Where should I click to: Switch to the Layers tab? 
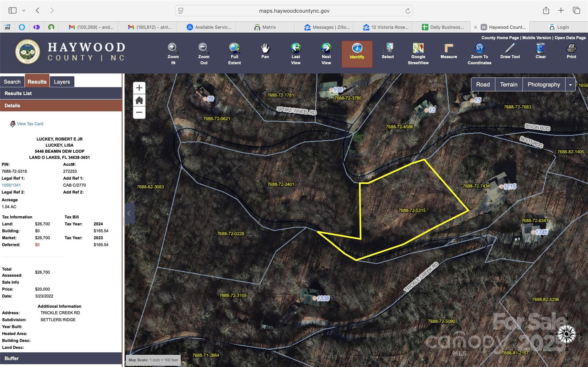(62, 82)
